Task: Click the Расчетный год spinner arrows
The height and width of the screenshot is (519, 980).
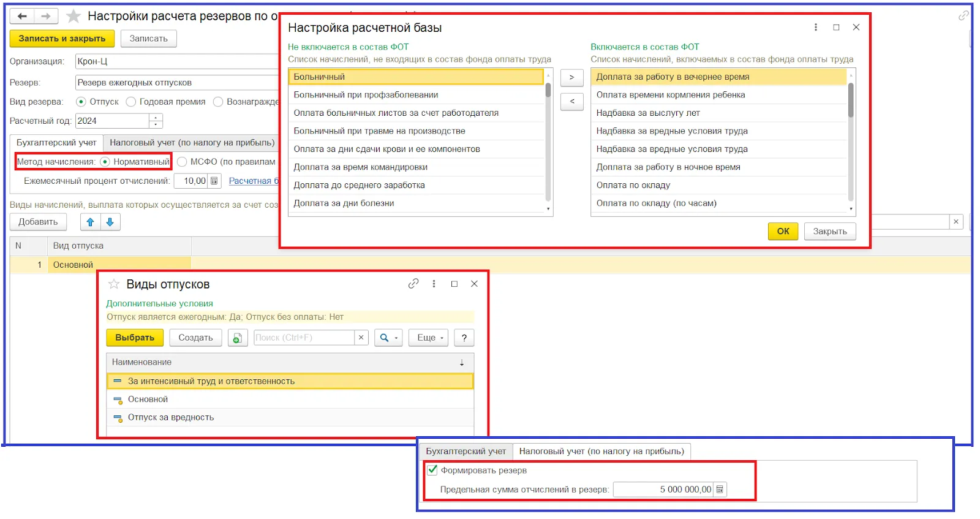Action: click(x=156, y=121)
